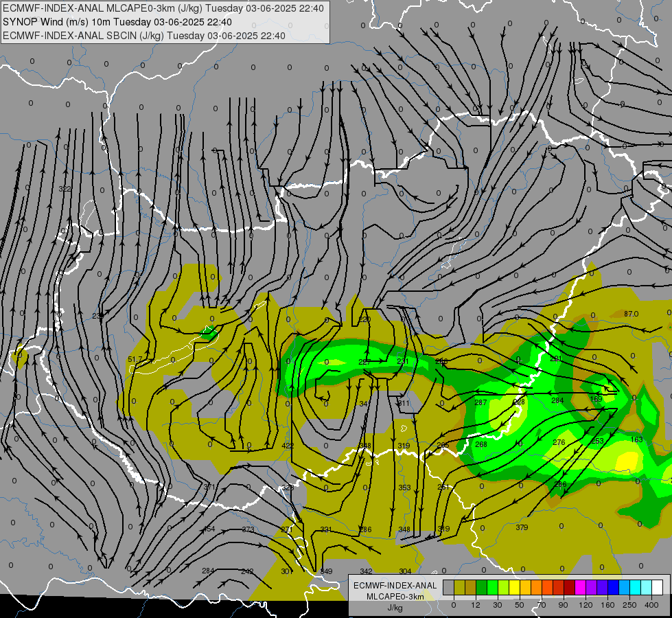This screenshot has width=672, height=618.
Task: Click the map value 454
Action: (209, 529)
